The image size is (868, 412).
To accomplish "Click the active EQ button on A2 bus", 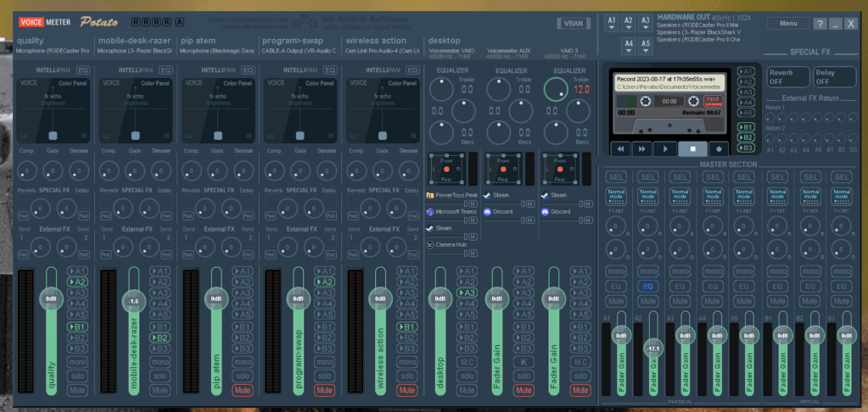I will pos(647,287).
